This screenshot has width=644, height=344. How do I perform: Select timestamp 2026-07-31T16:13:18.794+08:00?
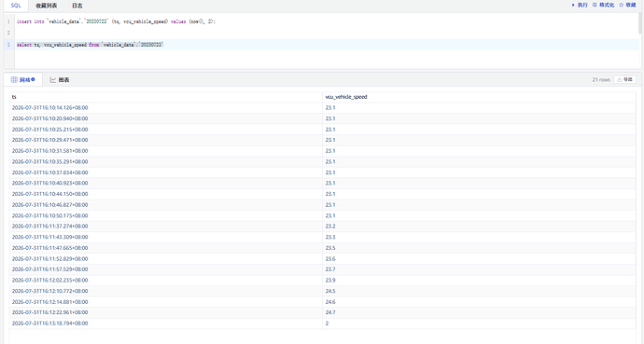[x=49, y=323]
